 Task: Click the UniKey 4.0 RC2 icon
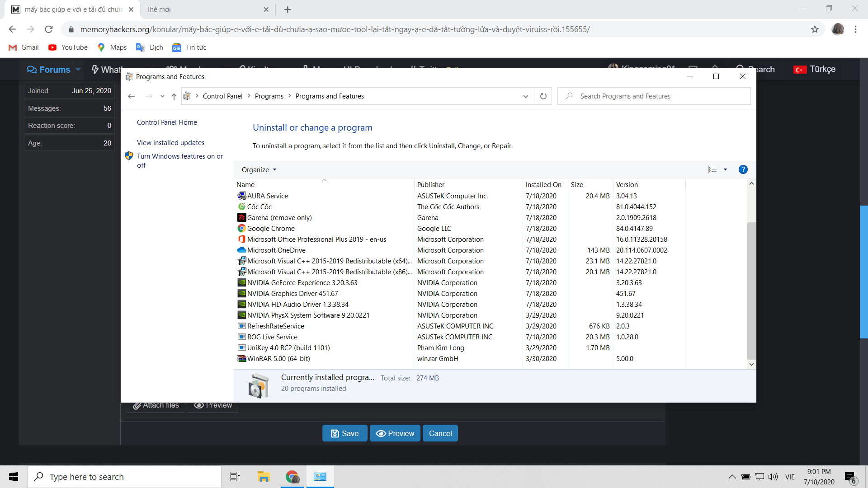(x=242, y=347)
